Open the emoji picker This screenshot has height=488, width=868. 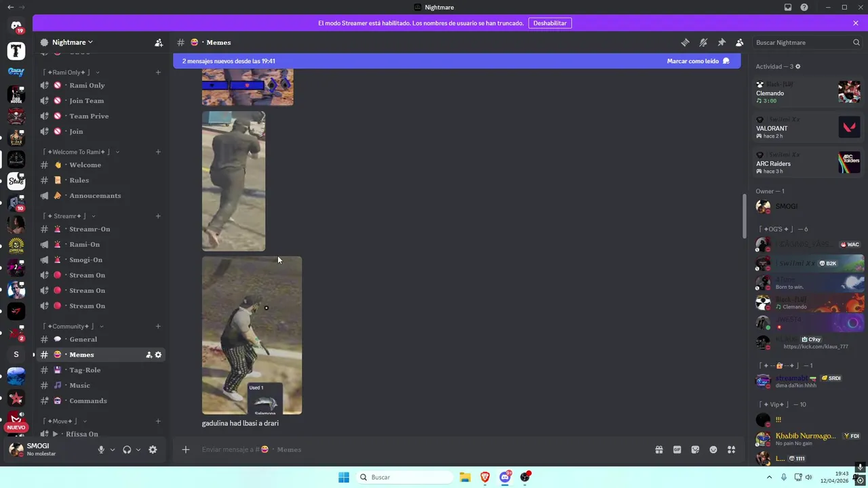[x=713, y=449]
